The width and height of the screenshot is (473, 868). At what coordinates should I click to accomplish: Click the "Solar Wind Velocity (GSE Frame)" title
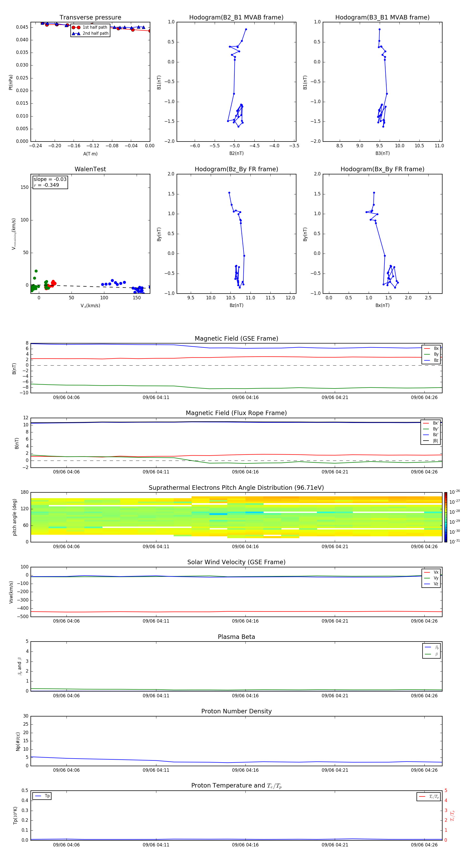tap(236, 562)
